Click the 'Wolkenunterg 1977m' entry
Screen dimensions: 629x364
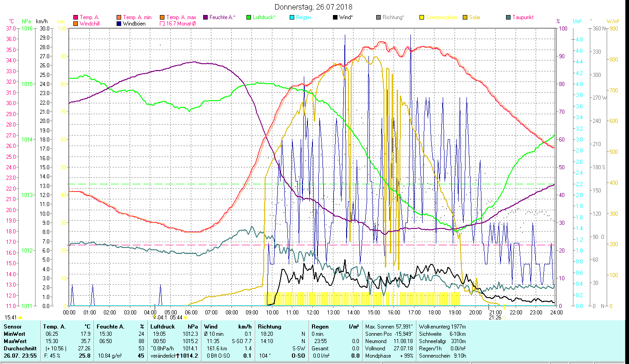click(x=441, y=327)
